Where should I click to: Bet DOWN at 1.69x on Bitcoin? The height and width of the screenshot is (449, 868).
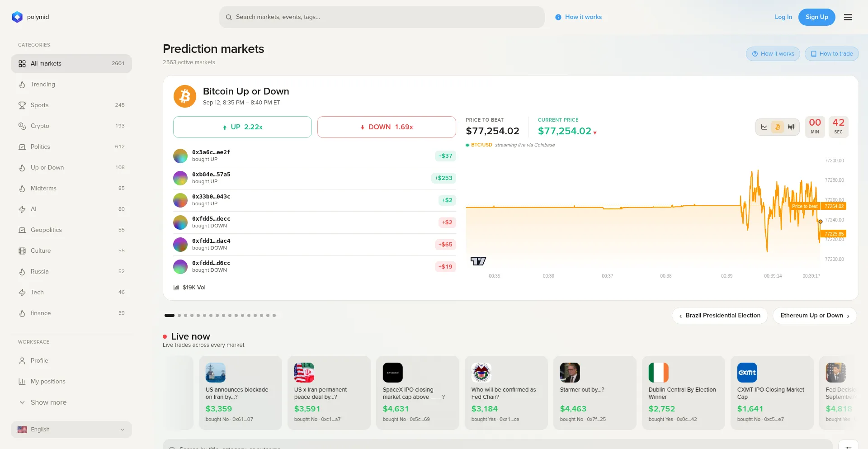pyautogui.click(x=387, y=127)
